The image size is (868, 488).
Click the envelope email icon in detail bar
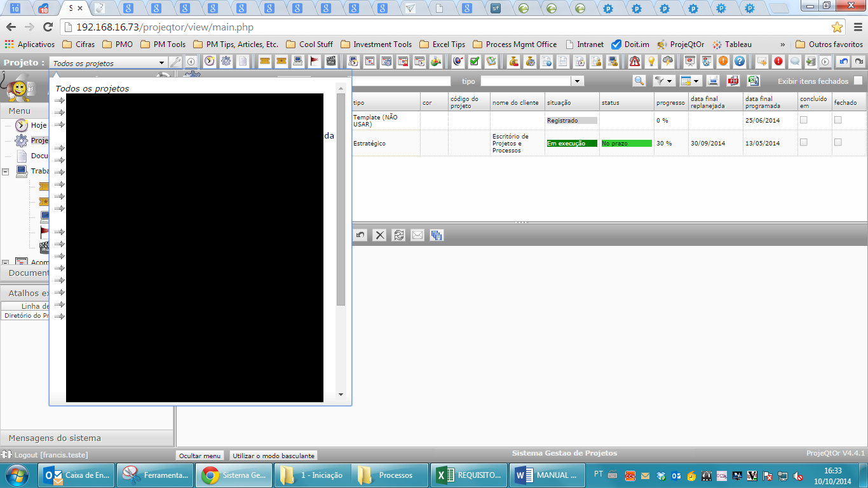(417, 235)
